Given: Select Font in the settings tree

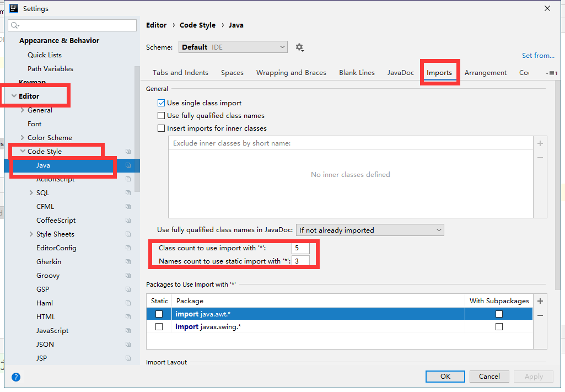Looking at the screenshot, I should pyautogui.click(x=35, y=124).
